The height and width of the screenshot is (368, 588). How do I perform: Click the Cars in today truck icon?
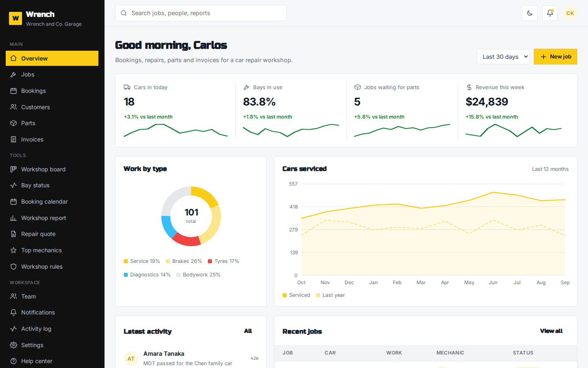(x=127, y=87)
